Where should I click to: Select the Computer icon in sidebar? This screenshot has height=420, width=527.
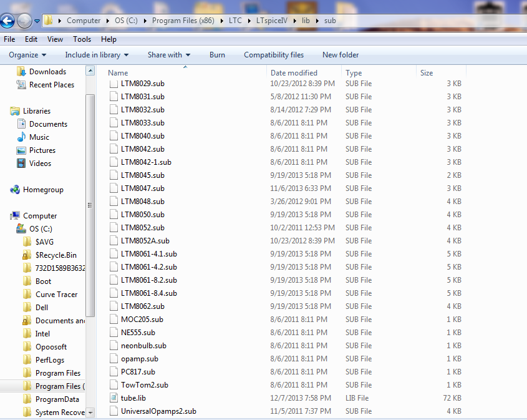(x=15, y=215)
